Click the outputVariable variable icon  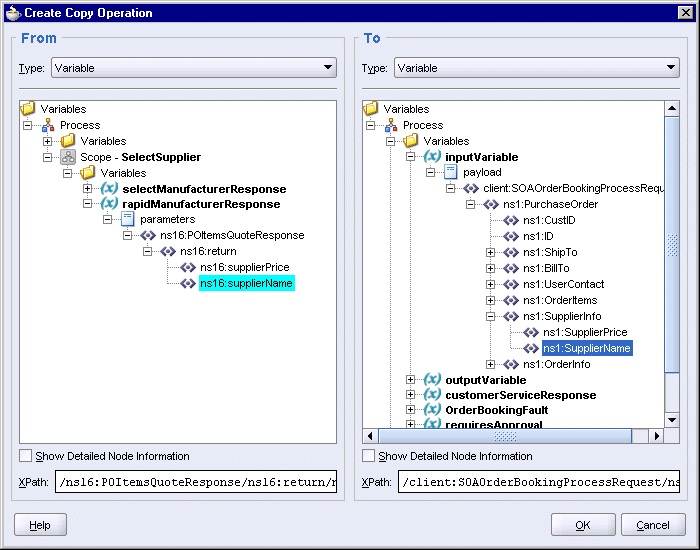pyautogui.click(x=432, y=379)
